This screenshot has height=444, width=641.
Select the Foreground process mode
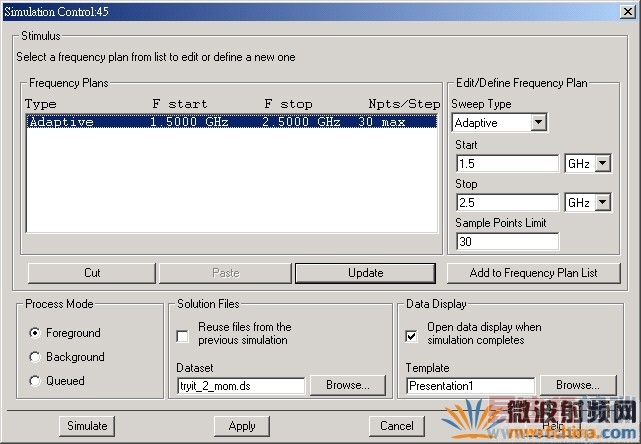[35, 333]
